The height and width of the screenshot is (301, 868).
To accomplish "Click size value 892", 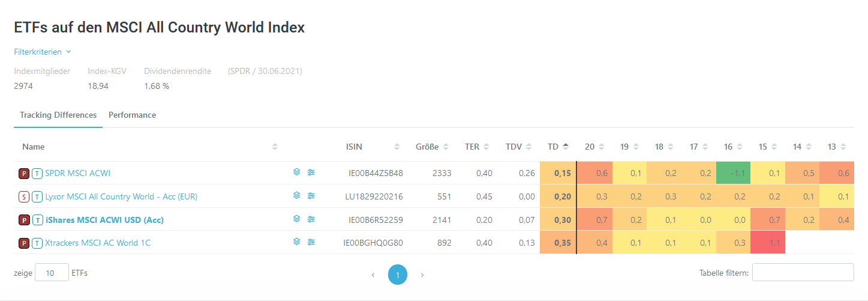I will [x=444, y=243].
